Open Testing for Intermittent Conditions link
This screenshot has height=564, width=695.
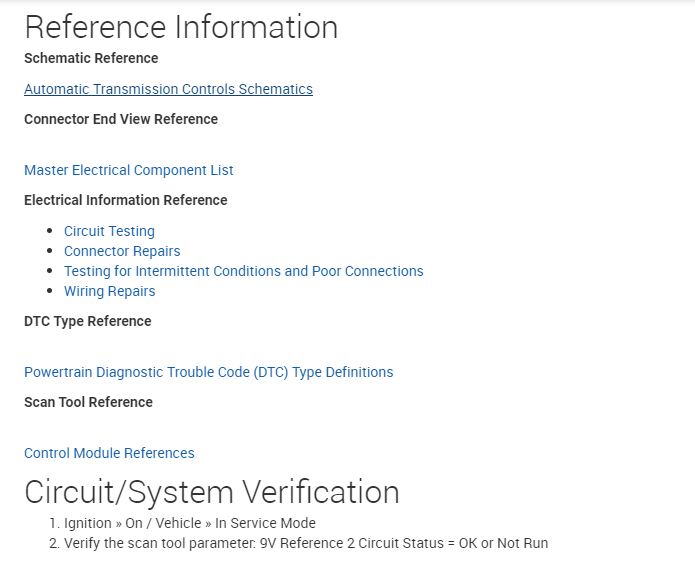(x=243, y=271)
